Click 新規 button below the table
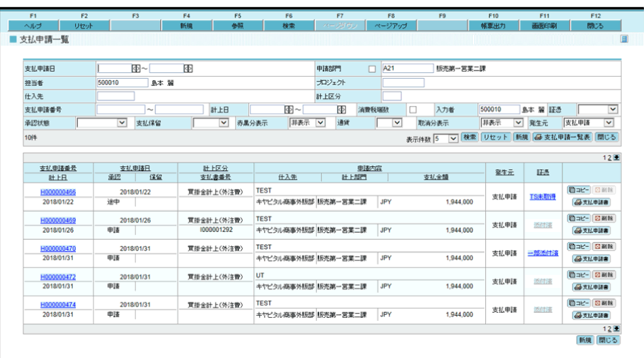The height and width of the screenshot is (358, 644). (585, 340)
